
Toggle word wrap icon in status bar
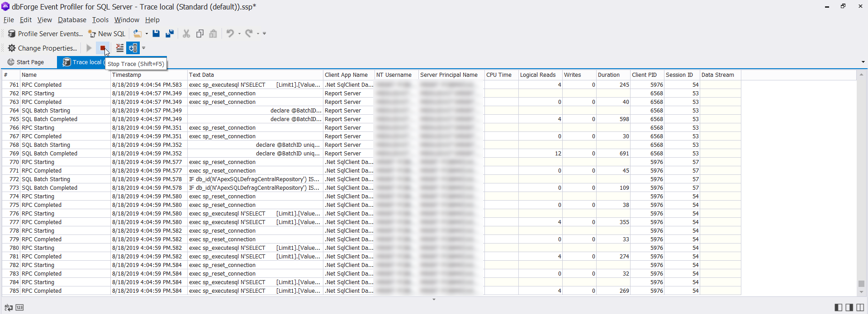9,308
